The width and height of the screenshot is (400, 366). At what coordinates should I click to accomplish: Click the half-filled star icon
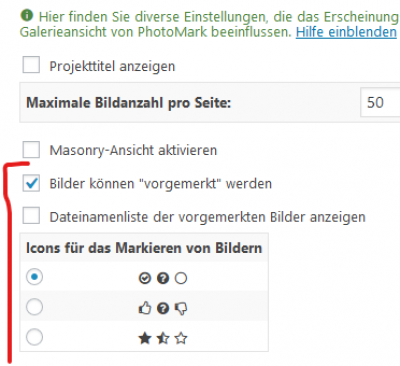click(x=163, y=339)
